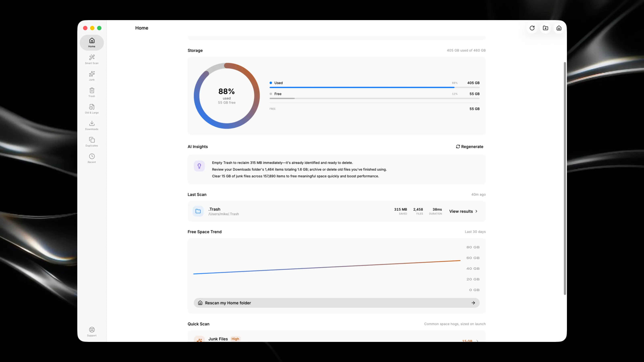This screenshot has height=362, width=644.
Task: Click the .Trash folder icon
Action: click(x=198, y=211)
